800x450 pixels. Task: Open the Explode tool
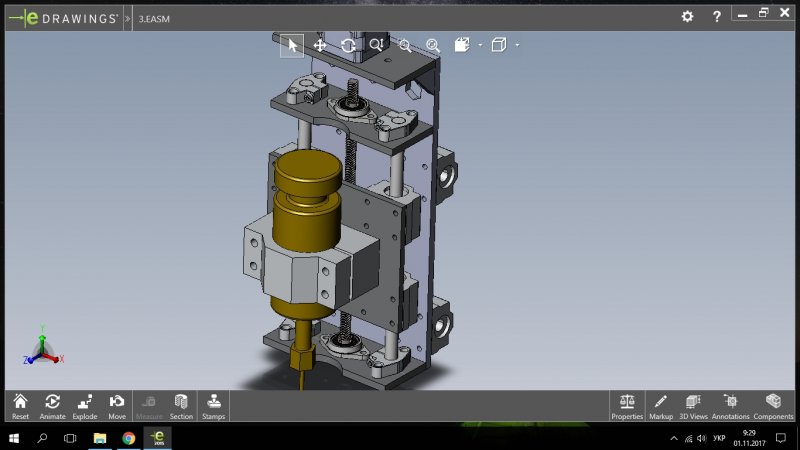pyautogui.click(x=85, y=405)
